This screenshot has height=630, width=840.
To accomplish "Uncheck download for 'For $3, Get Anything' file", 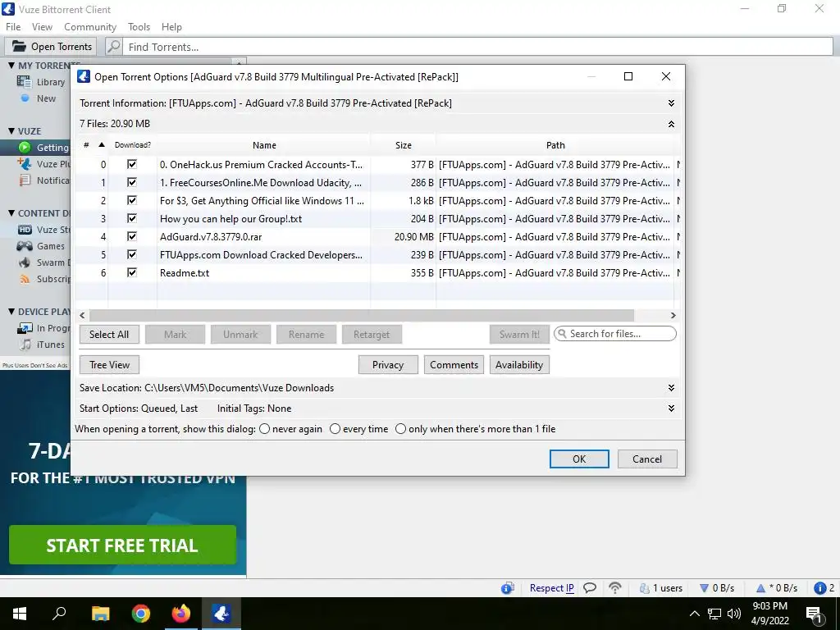I will tap(132, 200).
